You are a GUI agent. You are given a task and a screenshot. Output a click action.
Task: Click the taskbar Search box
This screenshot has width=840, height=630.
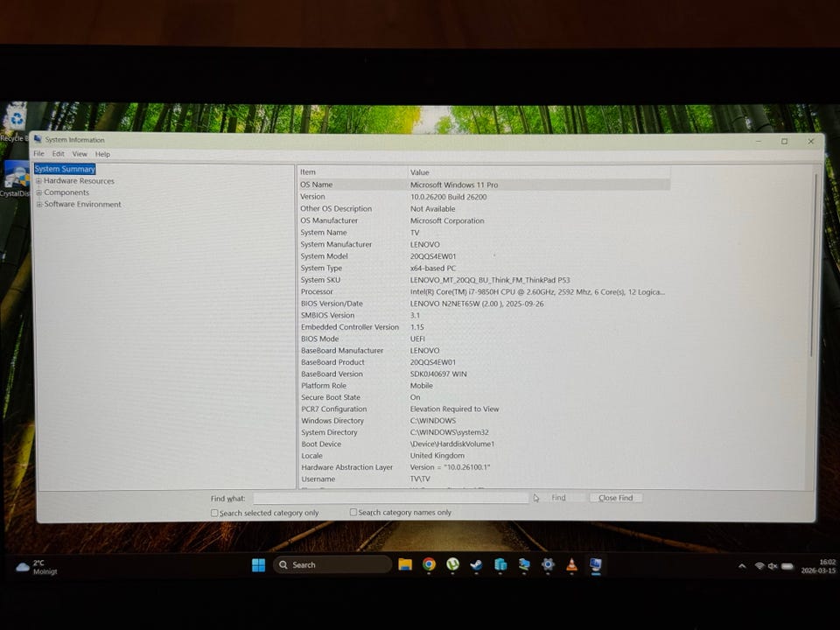tap(332, 564)
